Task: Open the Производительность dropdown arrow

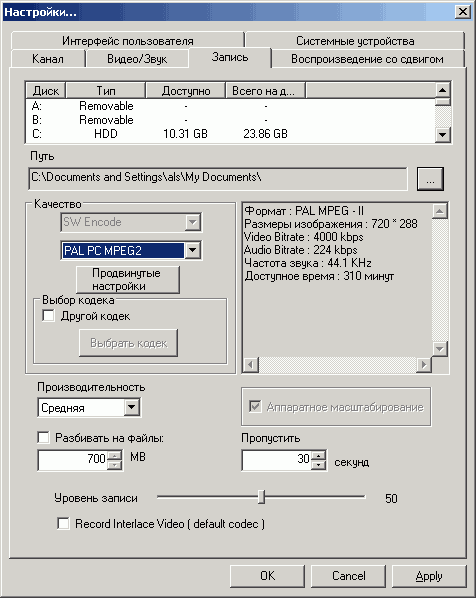Action: (x=131, y=407)
